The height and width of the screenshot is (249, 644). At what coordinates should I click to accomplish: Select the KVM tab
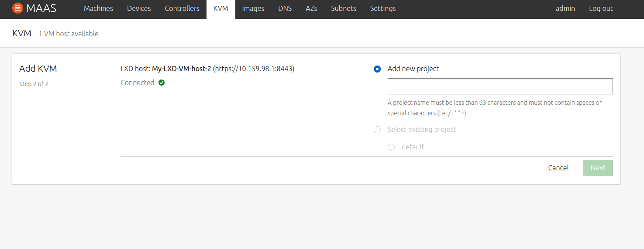click(221, 8)
